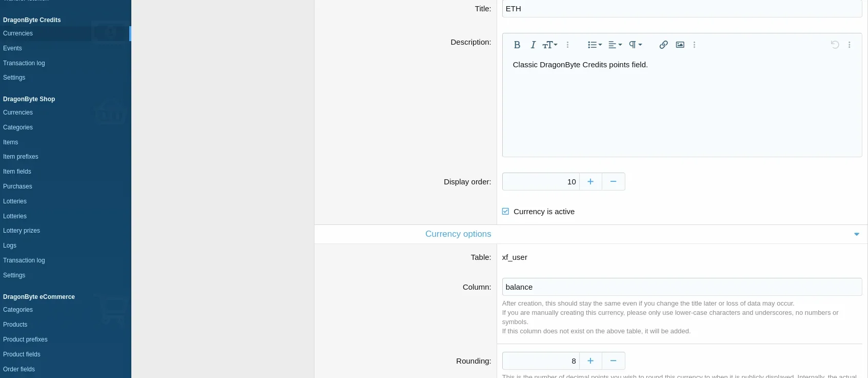
Task: Open the paragraph format dropdown
Action: (636, 45)
